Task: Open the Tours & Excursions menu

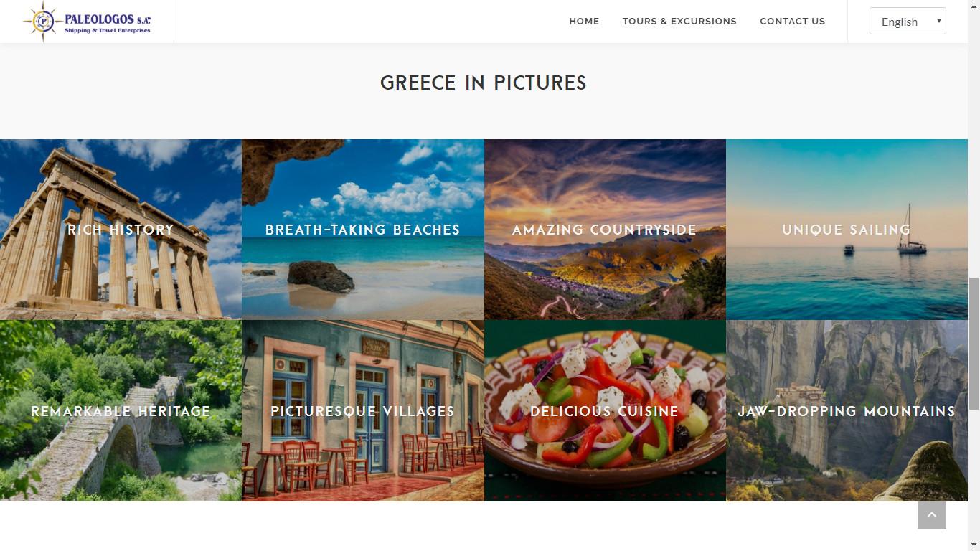Action: (679, 22)
